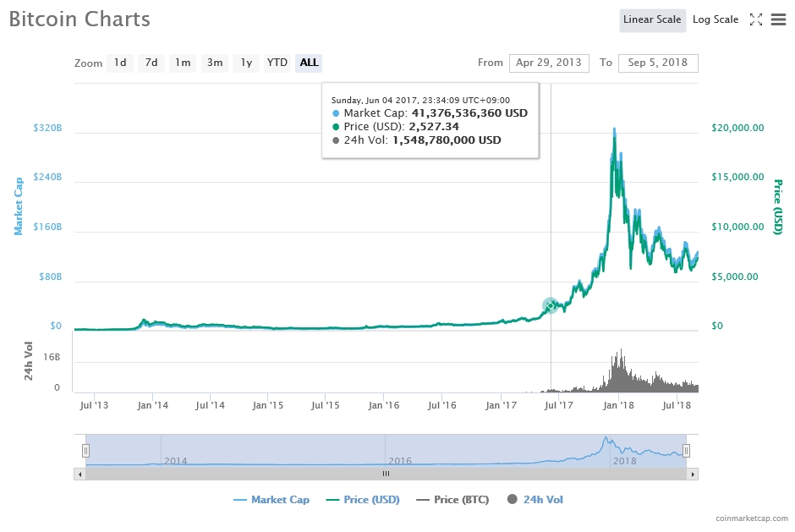795x532 pixels.
Task: Click the navigator left scroll arrow
Action: [80, 474]
